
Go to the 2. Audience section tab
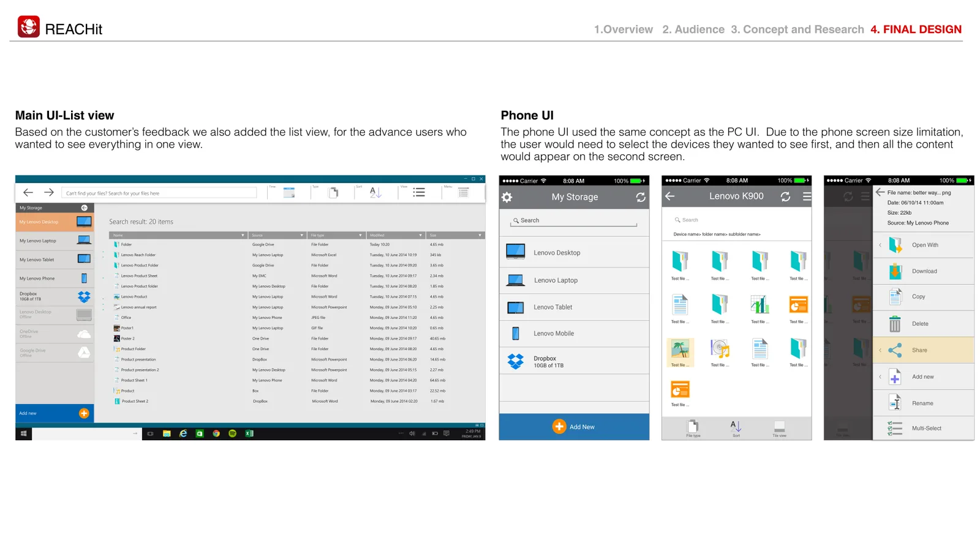pyautogui.click(x=693, y=29)
